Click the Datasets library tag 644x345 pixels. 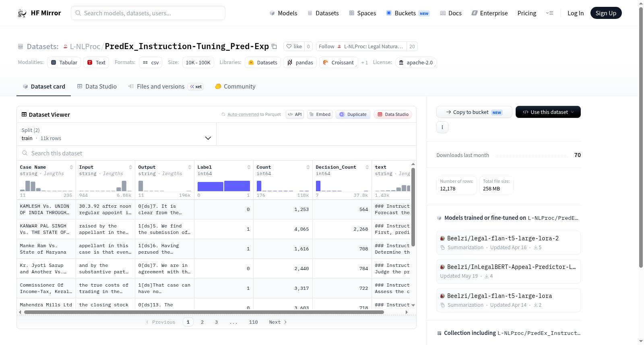(263, 62)
